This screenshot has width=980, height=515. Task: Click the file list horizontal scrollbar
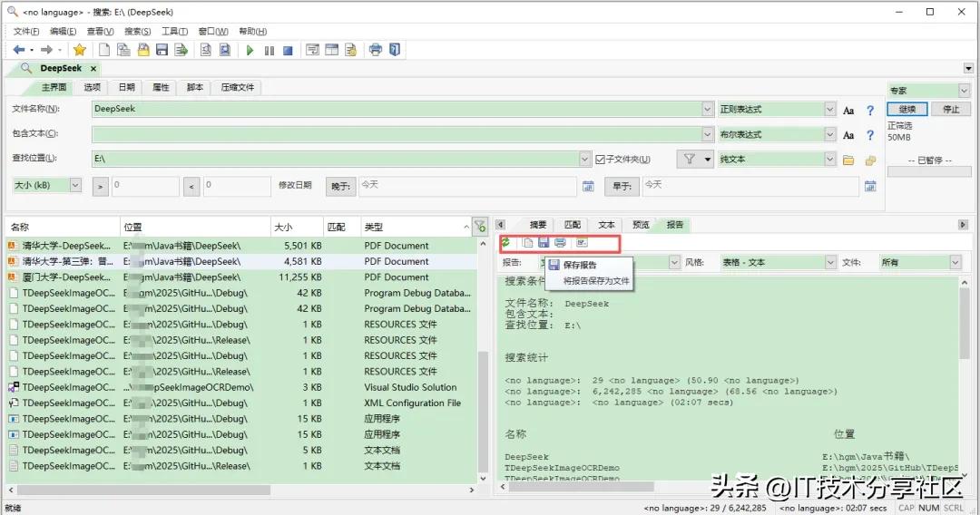240,490
